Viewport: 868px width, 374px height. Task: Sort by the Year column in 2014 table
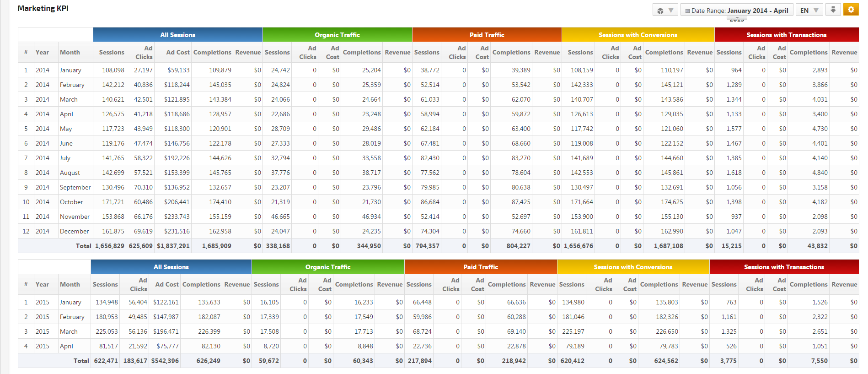coord(42,52)
